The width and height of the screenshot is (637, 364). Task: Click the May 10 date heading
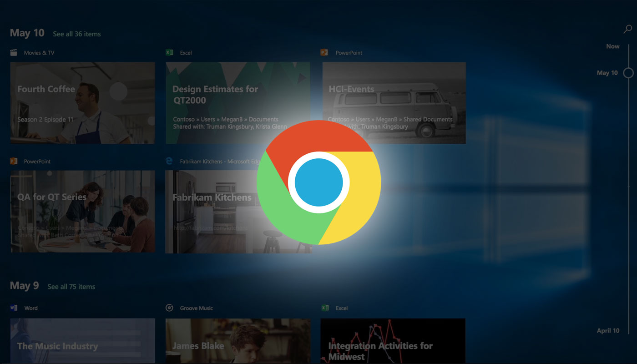[x=27, y=33]
